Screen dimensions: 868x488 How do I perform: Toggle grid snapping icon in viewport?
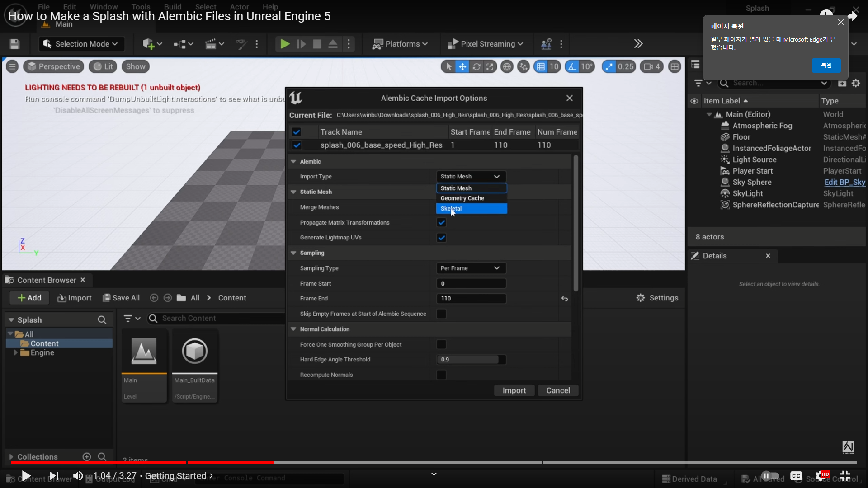click(x=541, y=67)
